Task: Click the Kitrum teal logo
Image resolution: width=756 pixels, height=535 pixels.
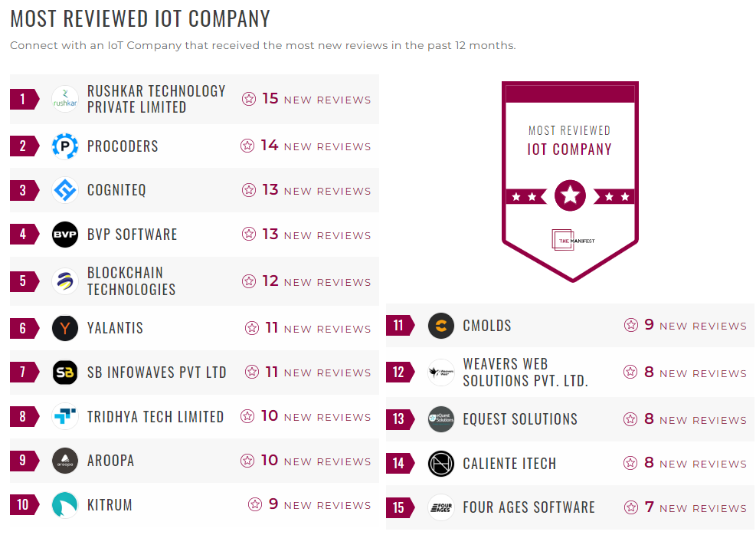Action: click(65, 505)
